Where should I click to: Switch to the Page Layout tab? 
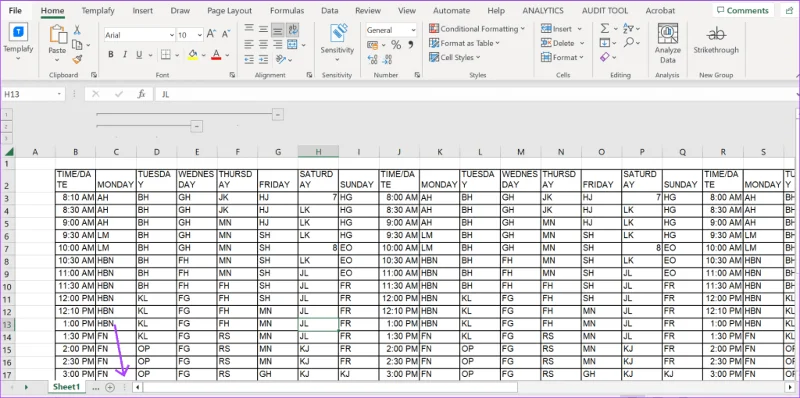230,10
